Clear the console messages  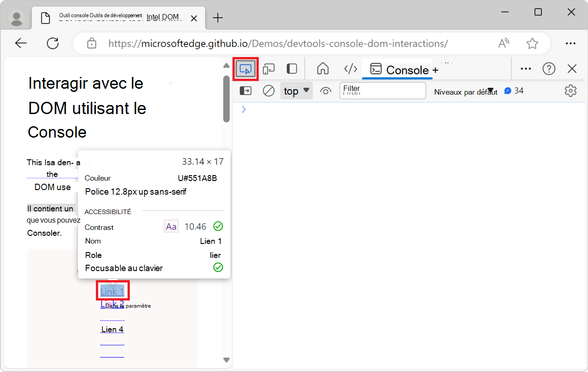click(x=268, y=91)
